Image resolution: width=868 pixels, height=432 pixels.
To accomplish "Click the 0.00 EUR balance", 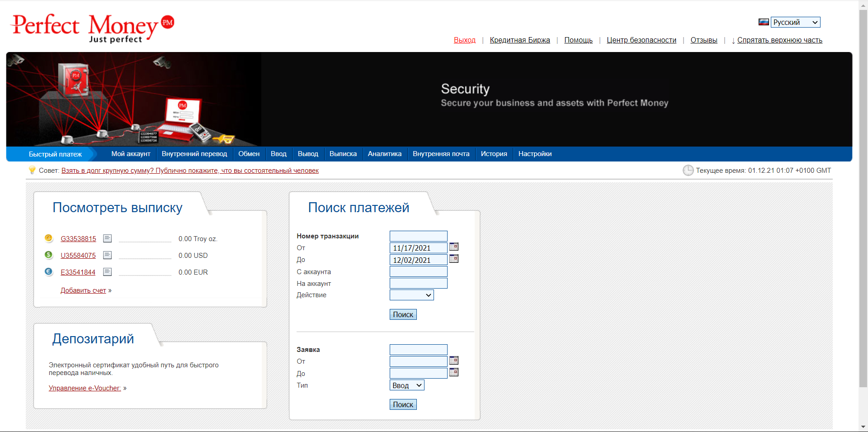I will (193, 272).
